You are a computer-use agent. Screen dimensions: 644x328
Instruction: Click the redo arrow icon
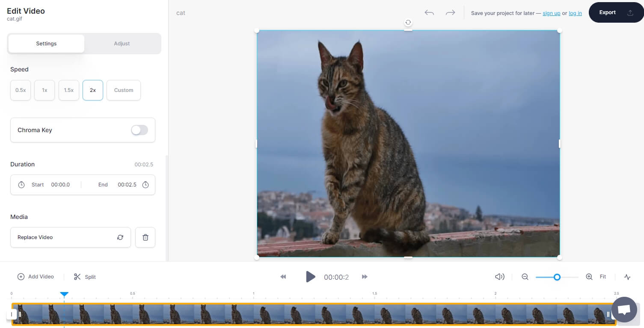(x=450, y=13)
